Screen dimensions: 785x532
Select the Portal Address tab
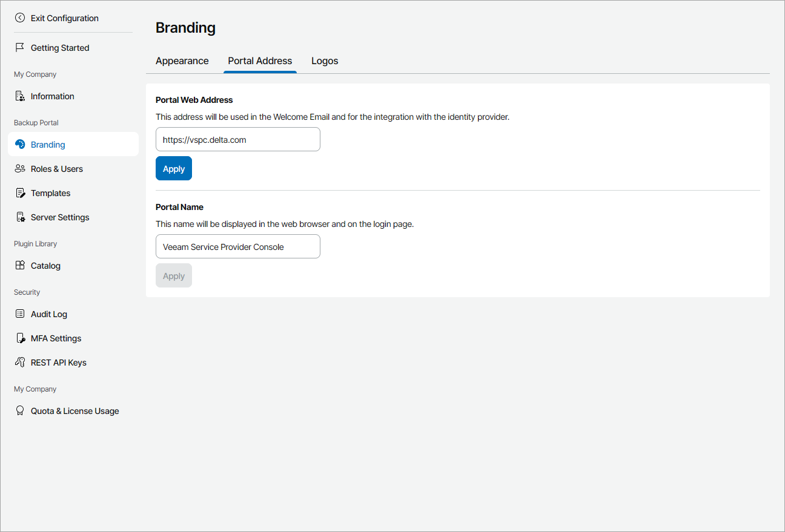pyautogui.click(x=260, y=61)
